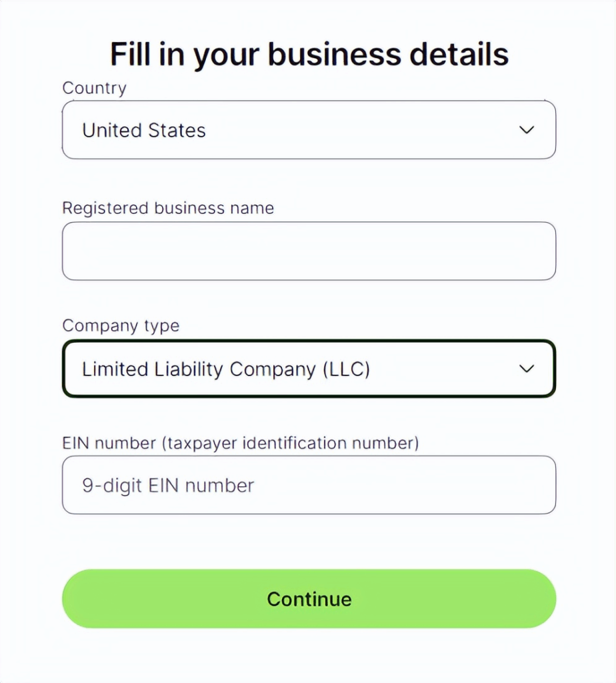Click the 'EIN number (taxpayer identification number)' label
This screenshot has height=683, width=616.
pos(241,443)
